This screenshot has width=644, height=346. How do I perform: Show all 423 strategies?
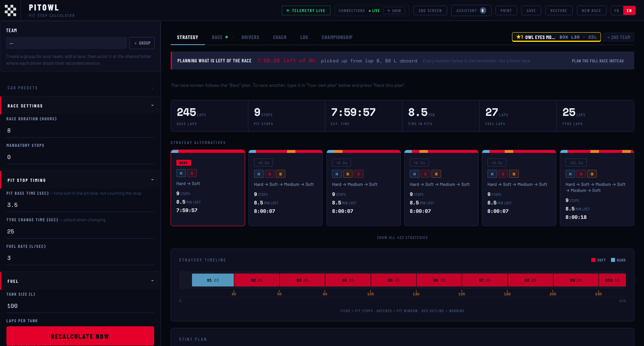[x=402, y=238]
